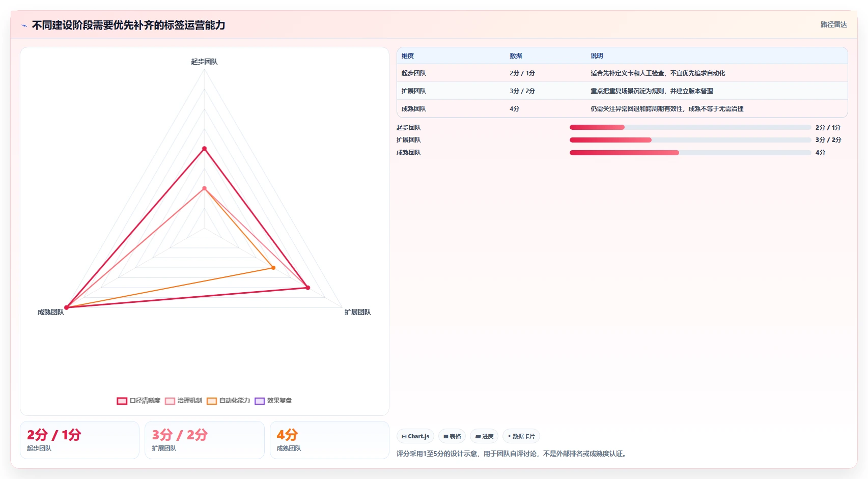The image size is (868, 479).
Task: Click the pink icon before the panel title
Action: [24, 25]
